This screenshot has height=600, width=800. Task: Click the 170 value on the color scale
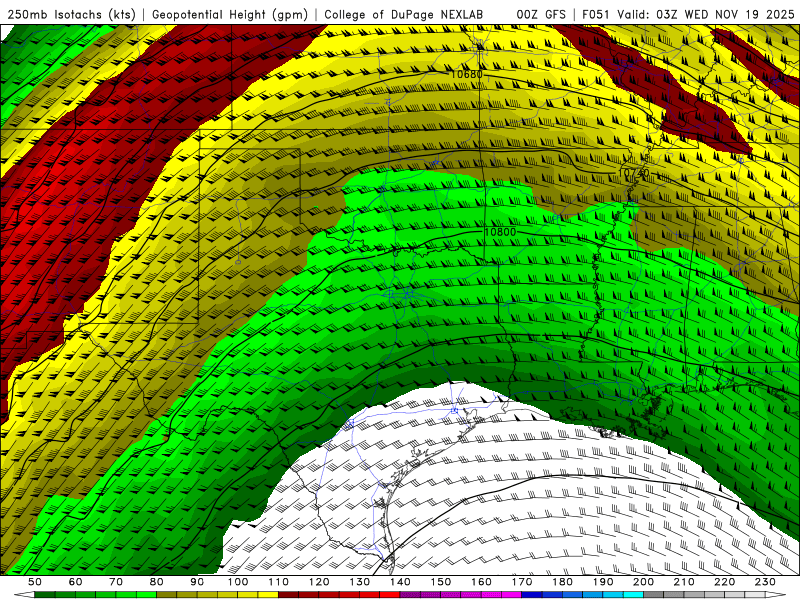[x=522, y=582]
